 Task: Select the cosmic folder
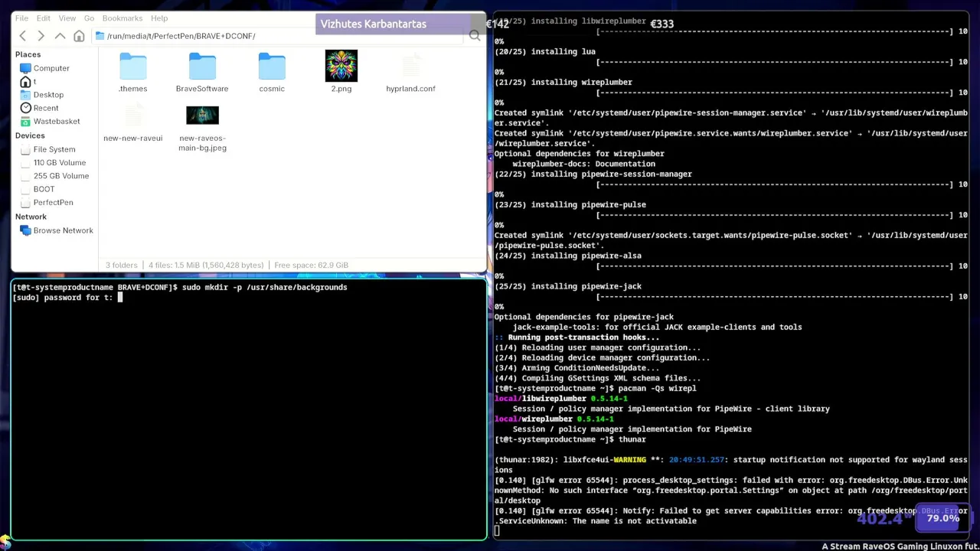pyautogui.click(x=272, y=72)
